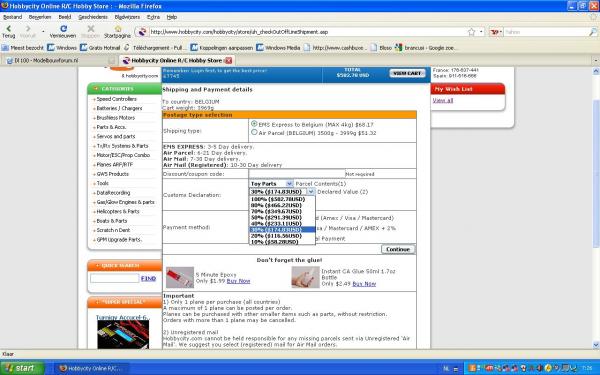
Task: Click the search magnifier icon in search box
Action: (x=592, y=32)
